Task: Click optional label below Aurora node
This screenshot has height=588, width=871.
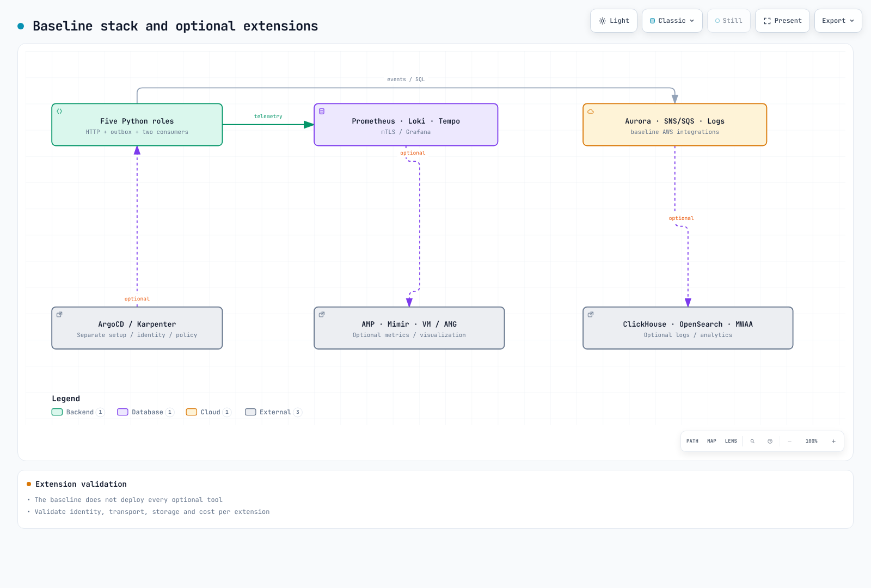Action: click(682, 218)
